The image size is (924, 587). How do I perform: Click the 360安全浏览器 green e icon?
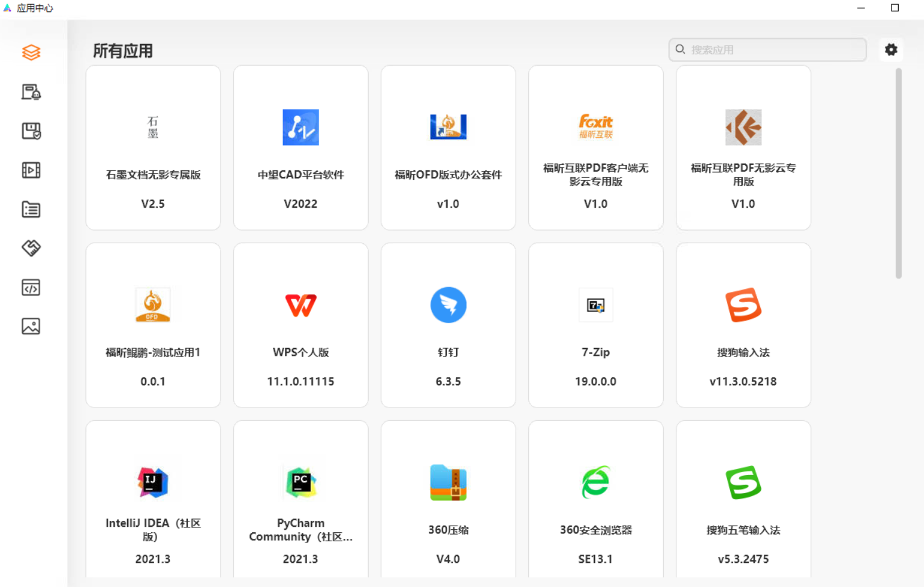(x=596, y=482)
